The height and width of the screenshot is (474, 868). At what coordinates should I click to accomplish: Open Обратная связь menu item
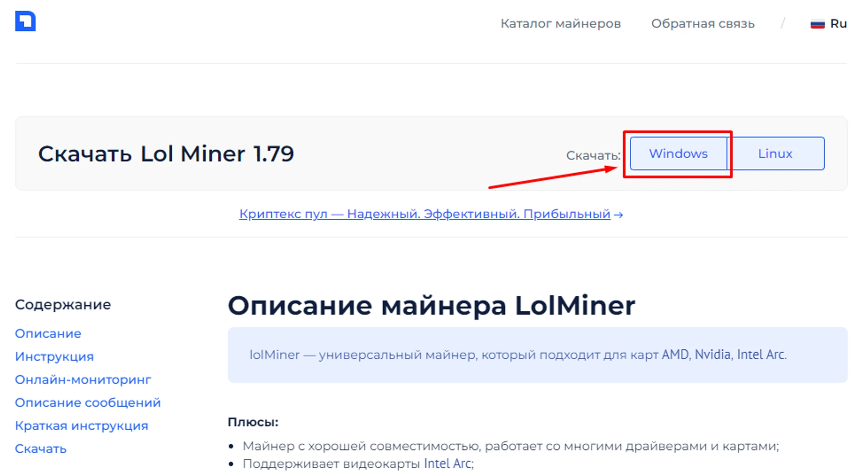coord(703,23)
